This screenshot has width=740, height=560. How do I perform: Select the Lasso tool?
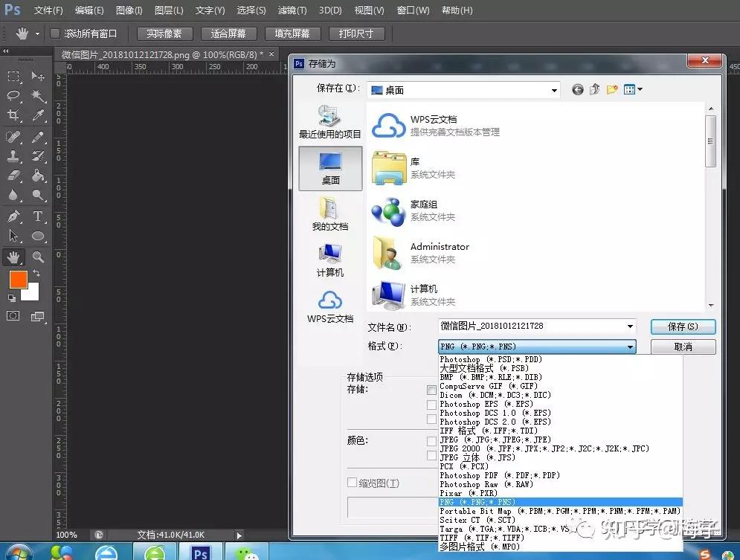(x=13, y=96)
